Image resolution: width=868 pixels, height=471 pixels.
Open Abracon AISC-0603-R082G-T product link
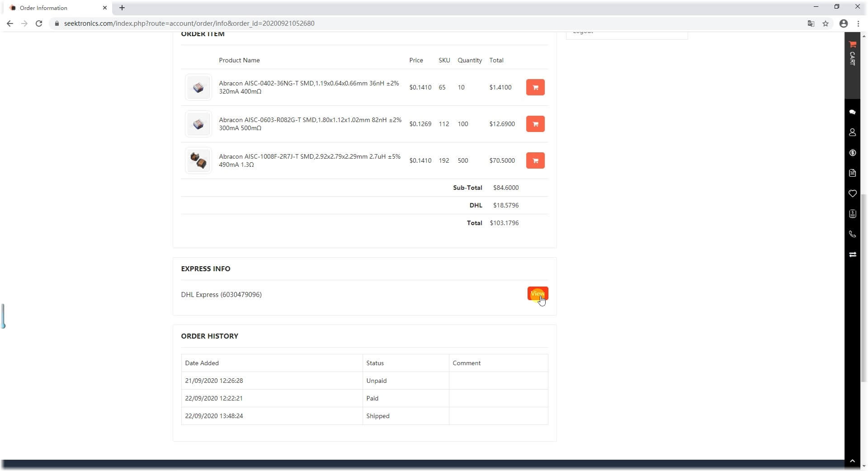(310, 124)
